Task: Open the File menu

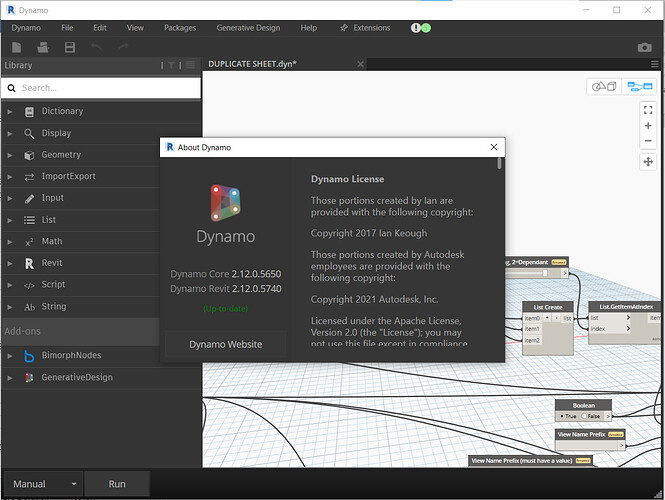Action: 67,28
